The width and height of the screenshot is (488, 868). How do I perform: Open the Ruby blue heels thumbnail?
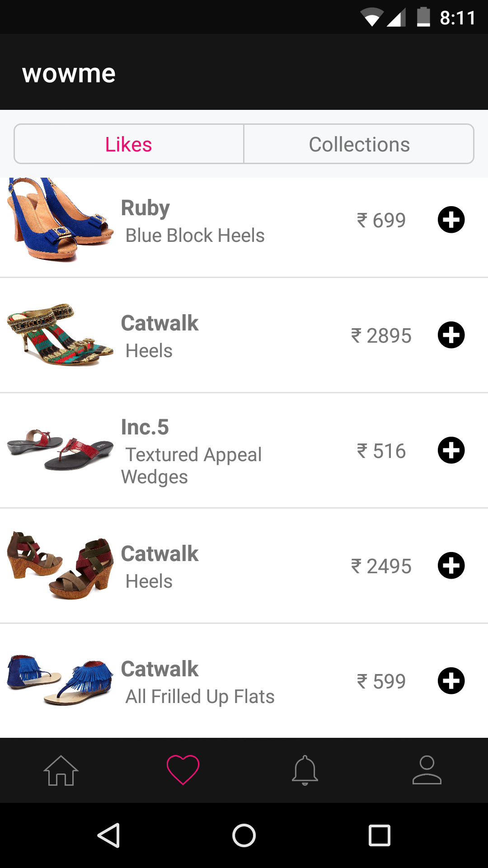tap(60, 221)
